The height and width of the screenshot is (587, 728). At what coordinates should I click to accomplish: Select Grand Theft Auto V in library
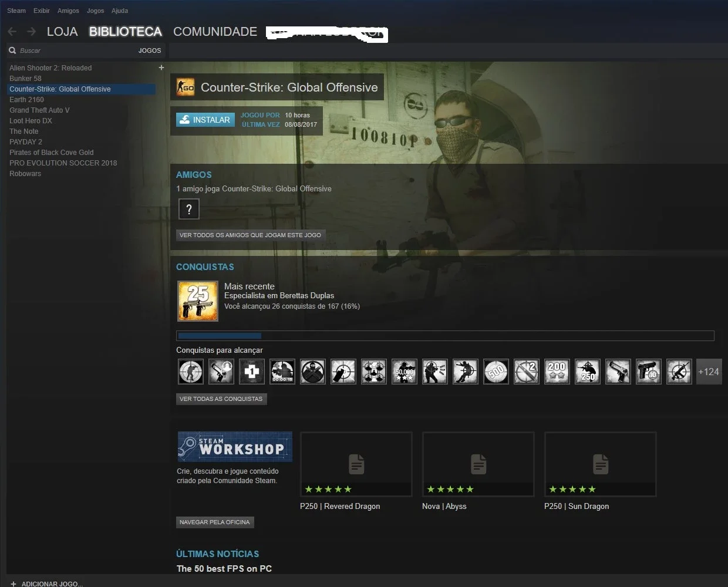click(82, 110)
